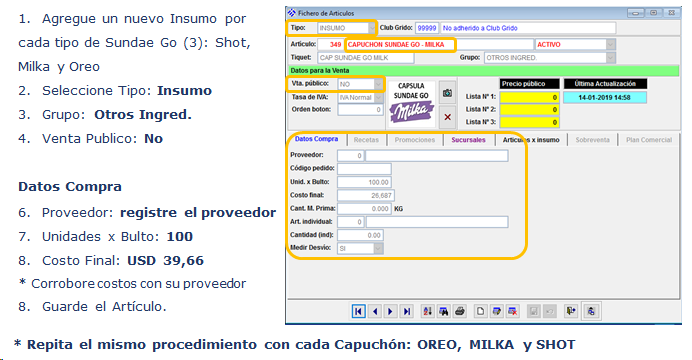
Task: Go to the last record
Action: tap(406, 311)
